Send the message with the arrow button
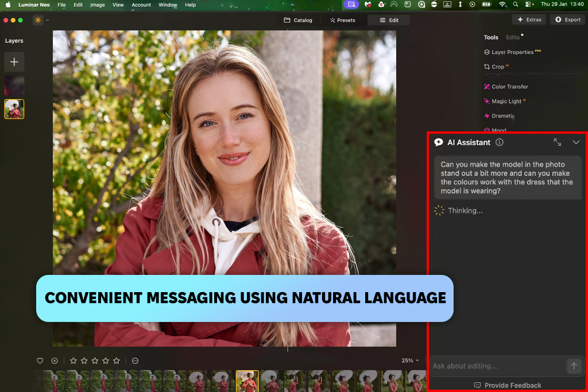 (574, 366)
